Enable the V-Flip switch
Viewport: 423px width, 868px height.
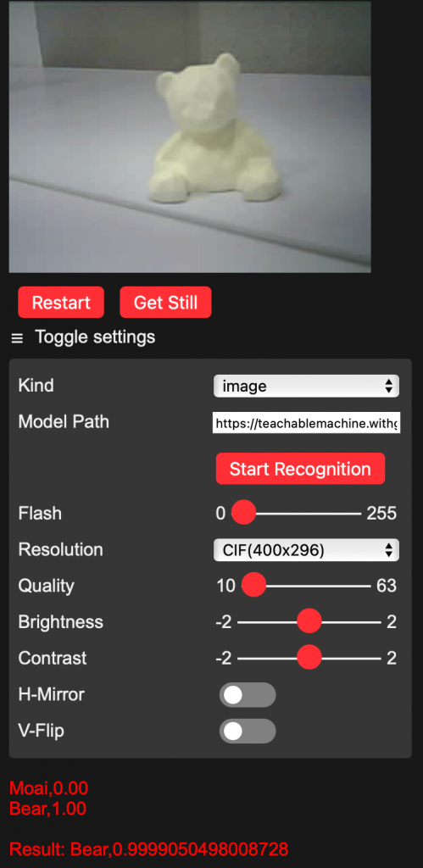[248, 731]
